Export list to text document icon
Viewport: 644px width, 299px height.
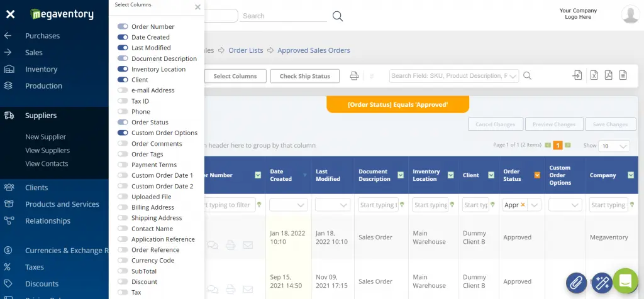(x=623, y=75)
